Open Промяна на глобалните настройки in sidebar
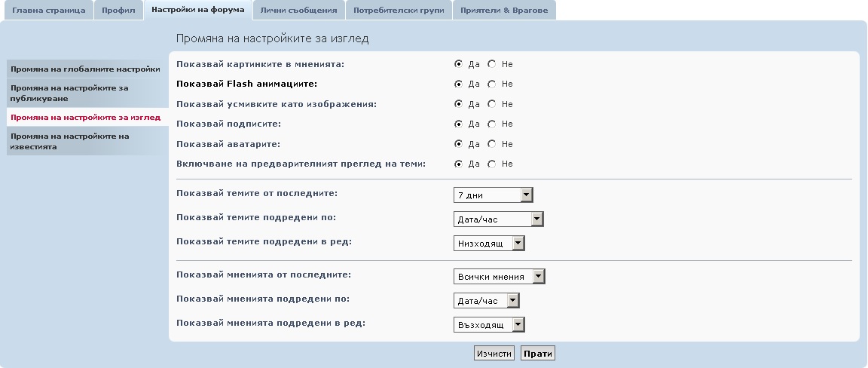 click(x=85, y=69)
